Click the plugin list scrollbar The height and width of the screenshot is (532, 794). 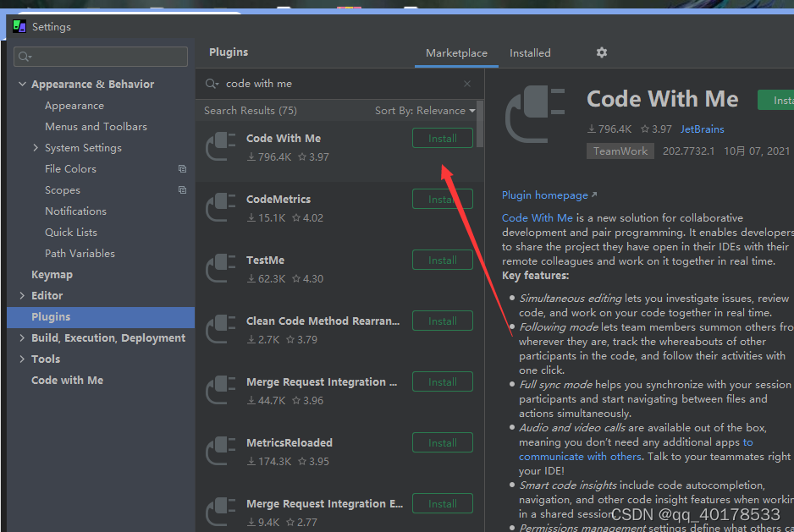tap(480, 124)
